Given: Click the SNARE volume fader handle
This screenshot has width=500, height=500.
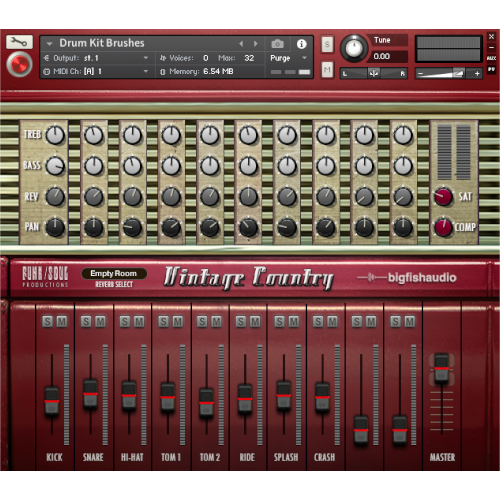Looking at the screenshot, I should [90, 394].
